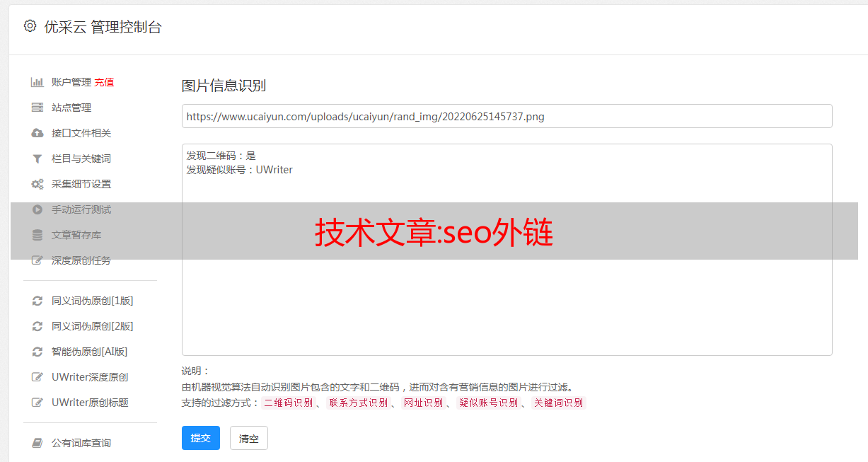Open UWriter深度原创 page
868x462 pixels.
pos(90,377)
